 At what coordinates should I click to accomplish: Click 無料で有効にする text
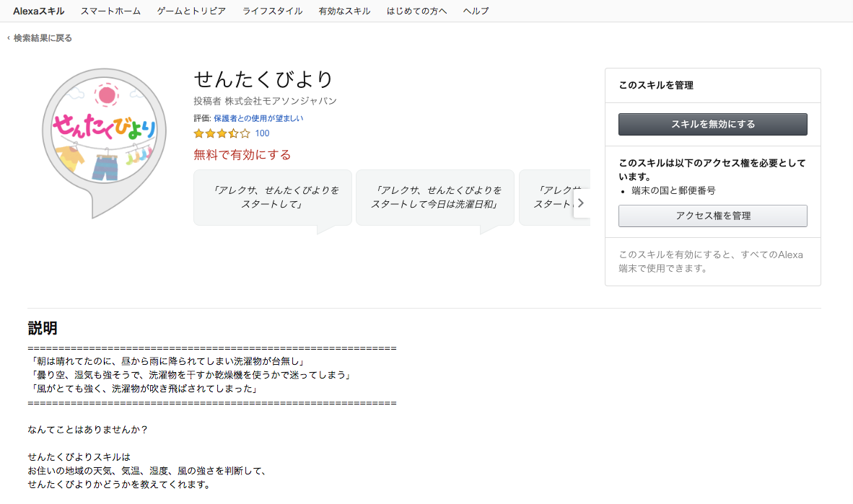click(242, 155)
